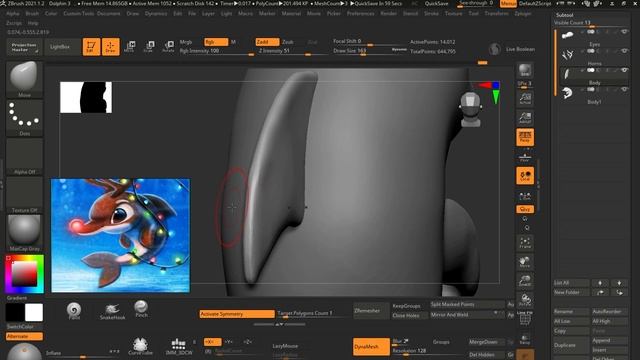
Task: Click the LightBox button
Action: [60, 47]
